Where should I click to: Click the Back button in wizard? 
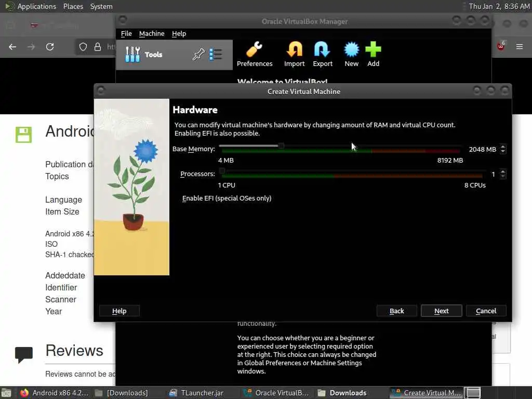point(396,311)
